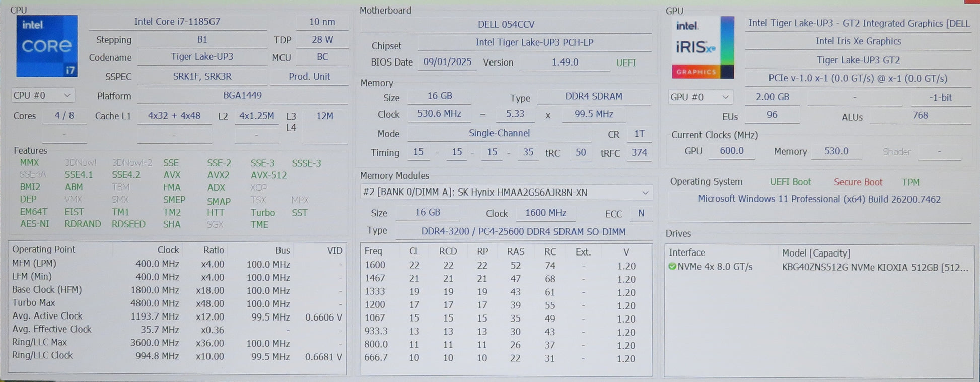980x382 pixels.
Task: Click the Turbo Max operating point row
Action: pyautogui.click(x=176, y=303)
